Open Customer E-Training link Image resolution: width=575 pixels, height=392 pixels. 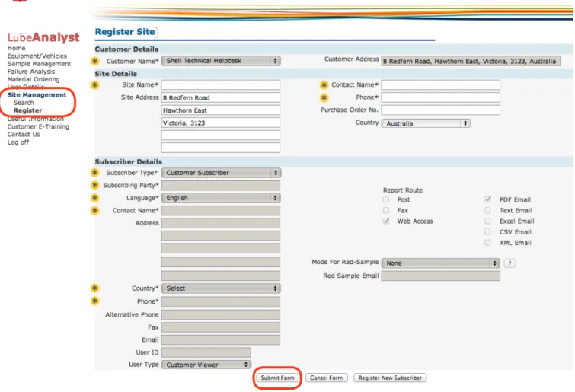pyautogui.click(x=38, y=126)
